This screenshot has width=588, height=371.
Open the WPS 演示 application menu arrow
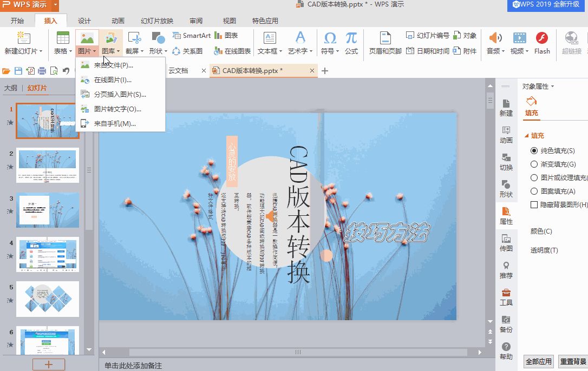tap(55, 5)
